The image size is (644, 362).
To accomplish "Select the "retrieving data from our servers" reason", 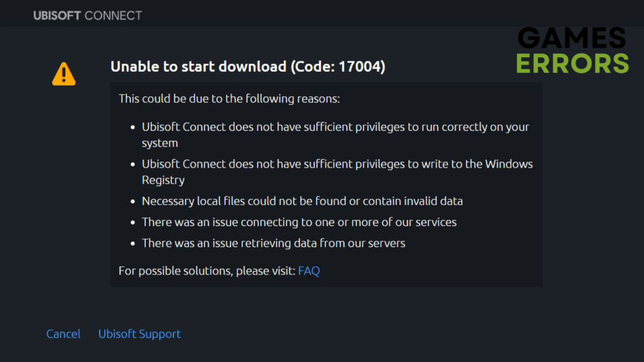I will click(x=274, y=243).
